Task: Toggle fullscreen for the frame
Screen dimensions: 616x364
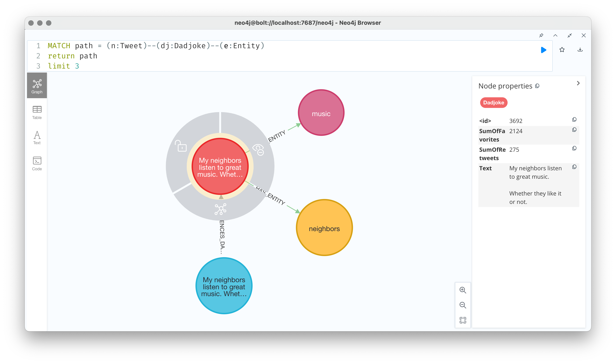Action: (x=570, y=35)
